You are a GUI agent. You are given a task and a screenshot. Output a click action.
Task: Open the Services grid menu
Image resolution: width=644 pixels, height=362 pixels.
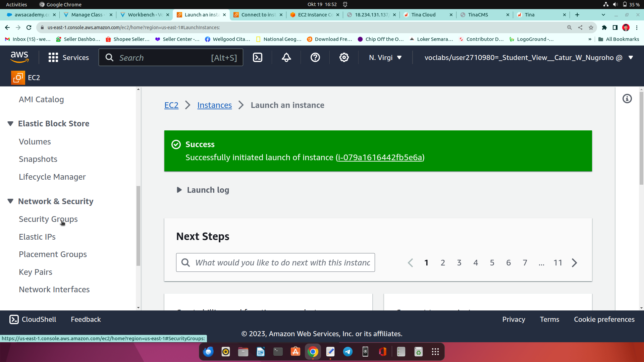(x=68, y=57)
